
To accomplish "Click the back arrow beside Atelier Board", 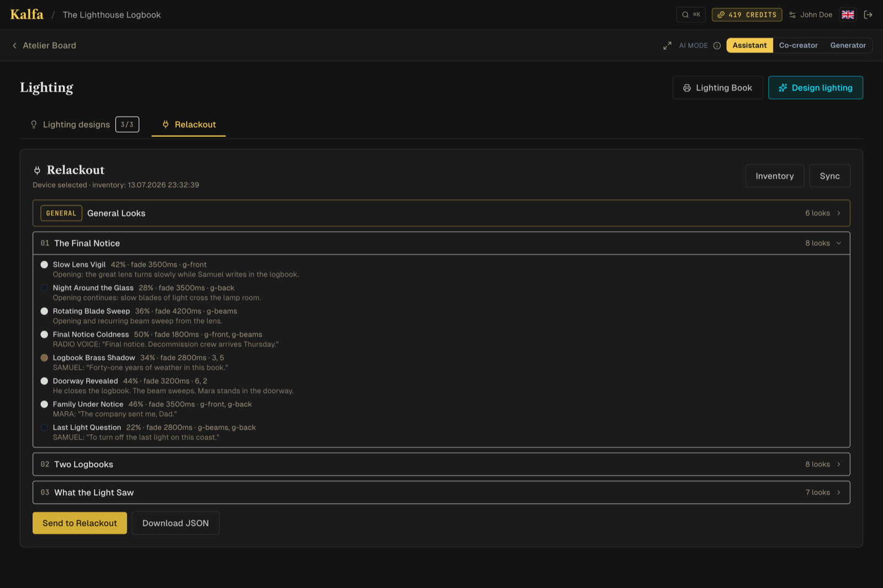I will tap(14, 46).
